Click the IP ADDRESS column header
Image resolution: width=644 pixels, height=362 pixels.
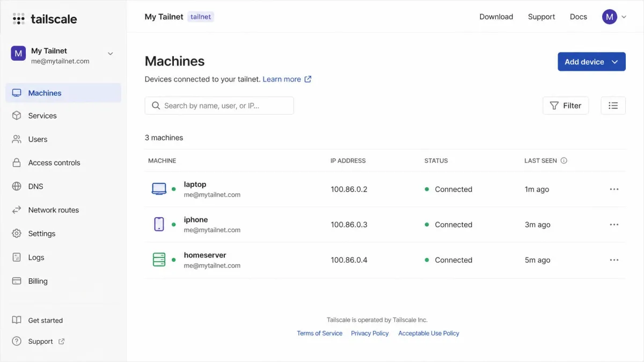tap(348, 160)
